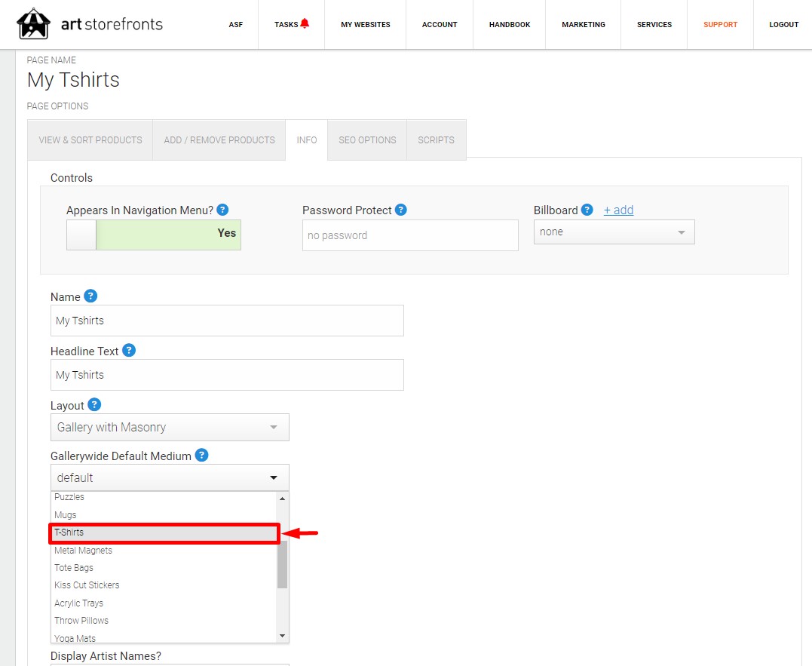Viewport: 812px width, 666px height.
Task: Switch to View & Sort Products tab
Action: (x=90, y=140)
